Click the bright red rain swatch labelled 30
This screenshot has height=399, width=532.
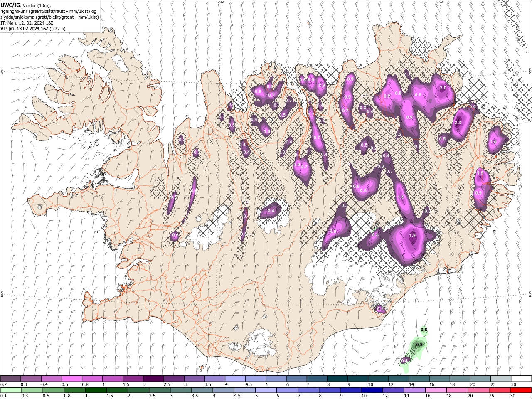[521, 390]
